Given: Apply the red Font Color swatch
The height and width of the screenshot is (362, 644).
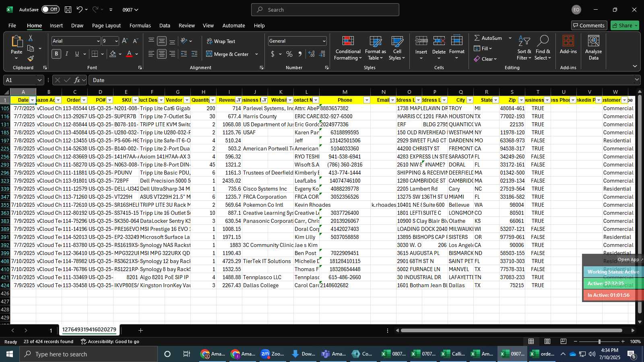Looking at the screenshot, I should tap(129, 54).
